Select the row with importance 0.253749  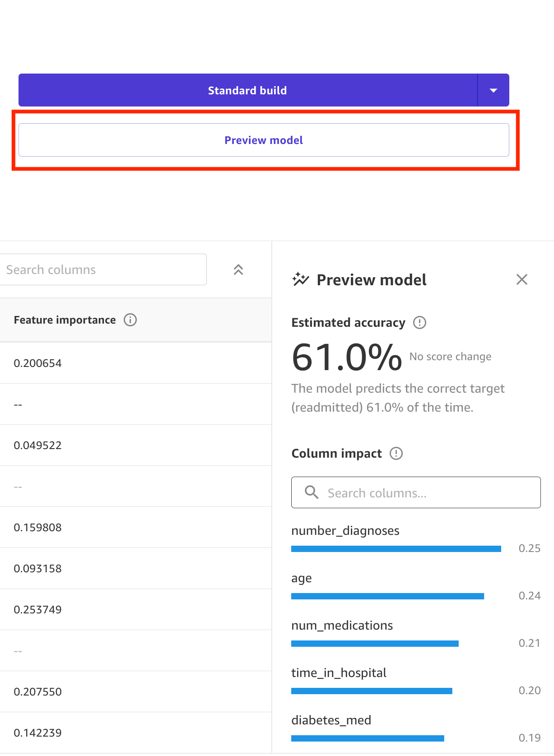click(135, 609)
